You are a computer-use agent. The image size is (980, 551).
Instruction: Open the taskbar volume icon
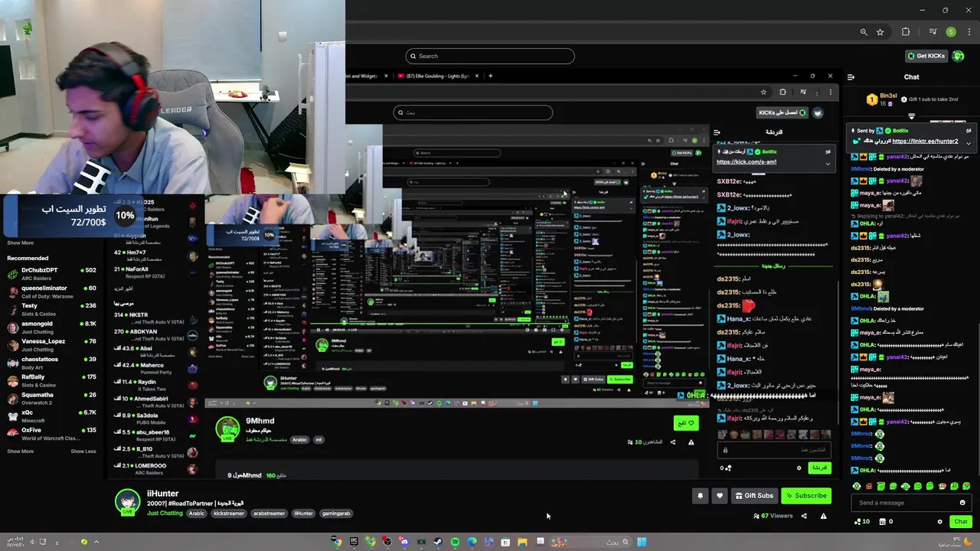click(31, 542)
